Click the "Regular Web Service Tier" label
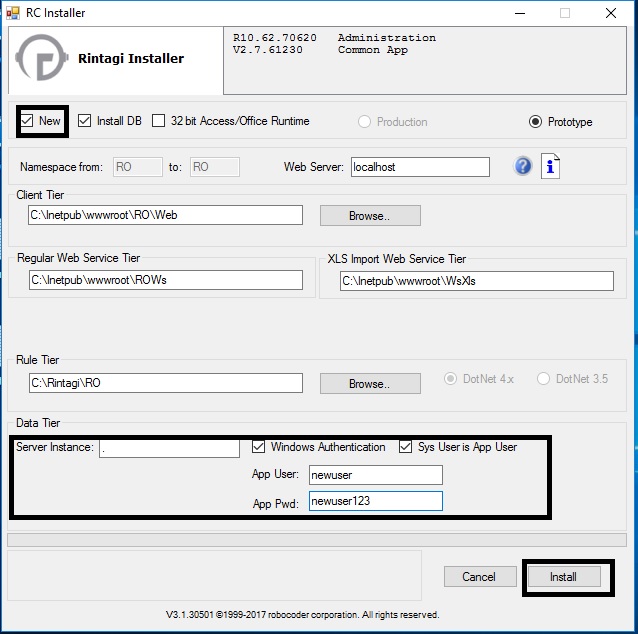Viewport: 638px width, 634px height. tap(79, 258)
